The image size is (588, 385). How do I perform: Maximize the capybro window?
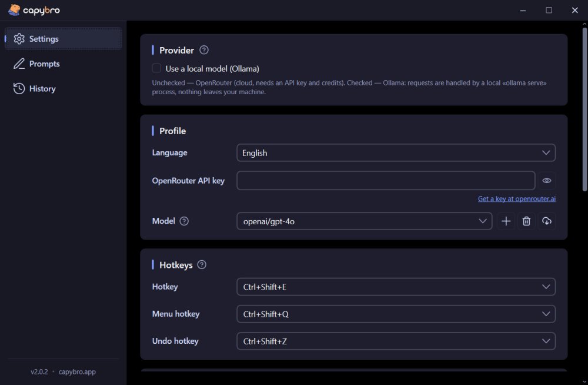(x=549, y=10)
